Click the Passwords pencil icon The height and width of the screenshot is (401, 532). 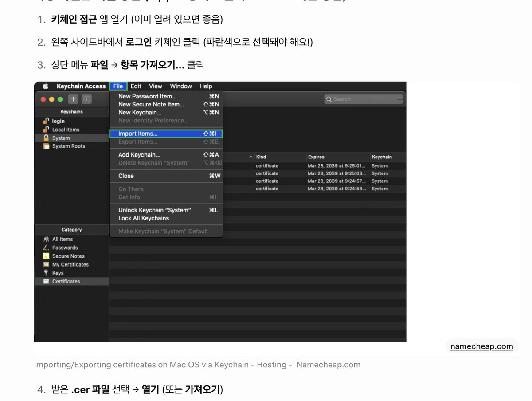[x=46, y=248]
